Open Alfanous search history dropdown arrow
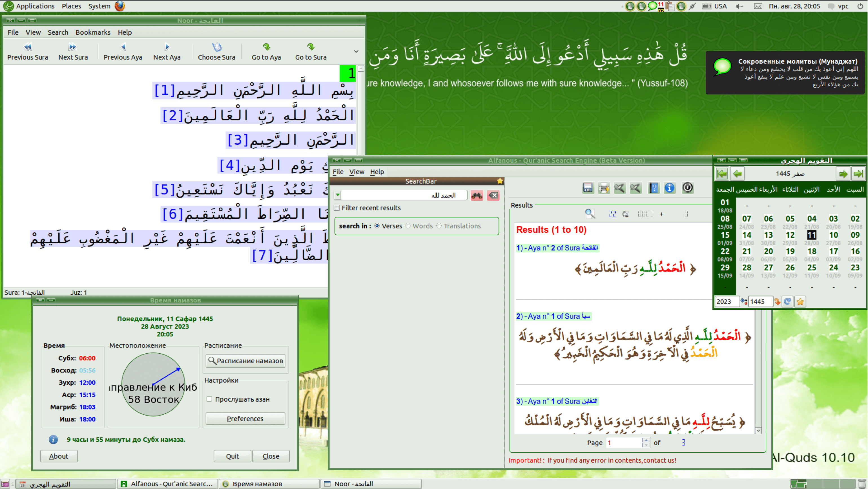The height and width of the screenshot is (489, 868). click(337, 195)
